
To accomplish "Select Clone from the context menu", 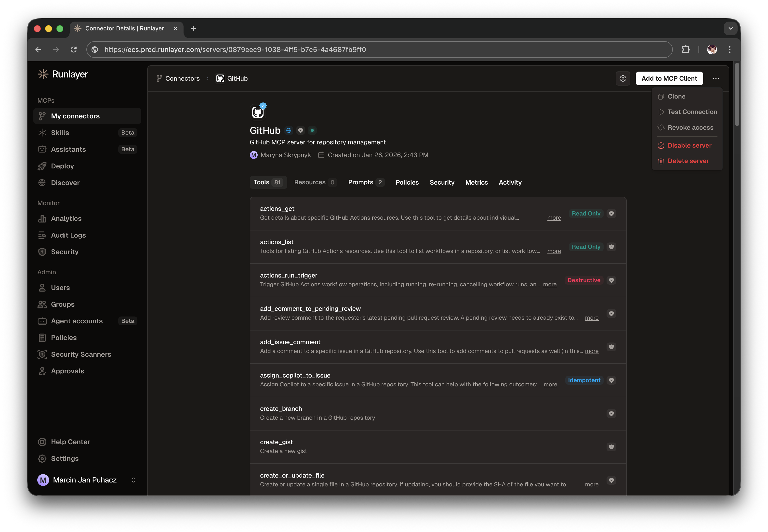I will [x=676, y=96].
